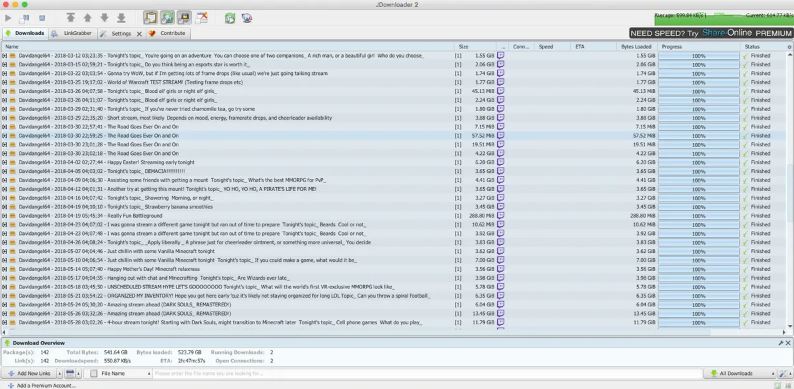The height and width of the screenshot is (389, 794).
Task: Open the Contribute tab
Action: pyautogui.click(x=168, y=33)
